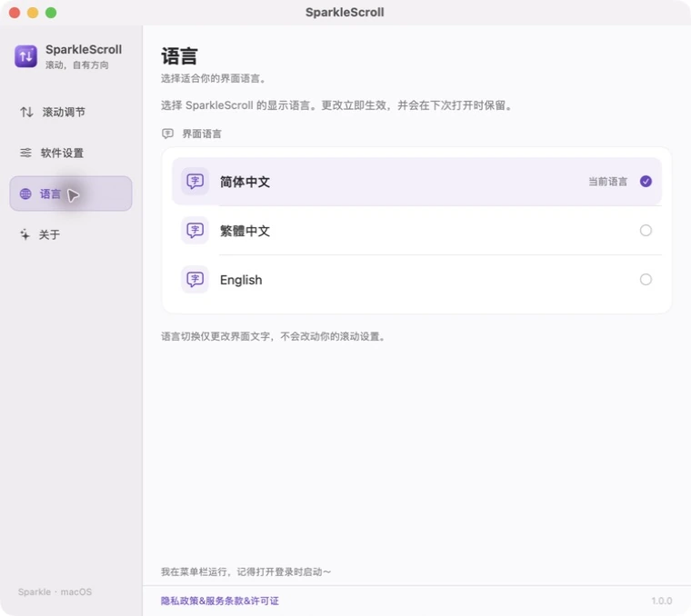Click the character icon beside 简体中文
The height and width of the screenshot is (616, 691).
[195, 181]
